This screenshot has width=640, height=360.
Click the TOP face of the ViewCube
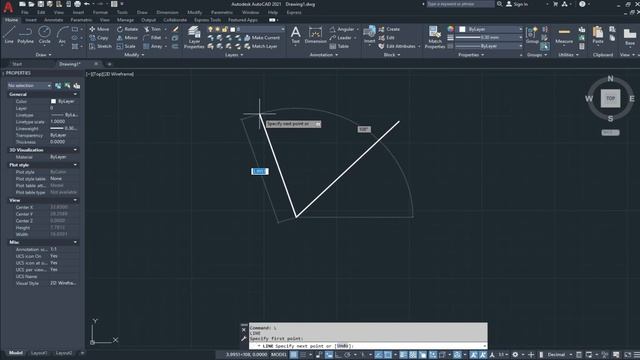click(x=610, y=98)
